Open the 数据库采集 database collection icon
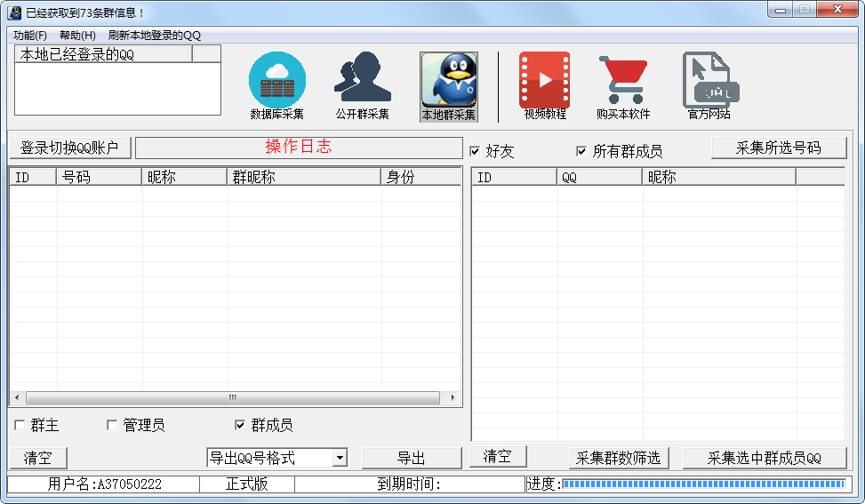The image size is (865, 504). pyautogui.click(x=276, y=81)
